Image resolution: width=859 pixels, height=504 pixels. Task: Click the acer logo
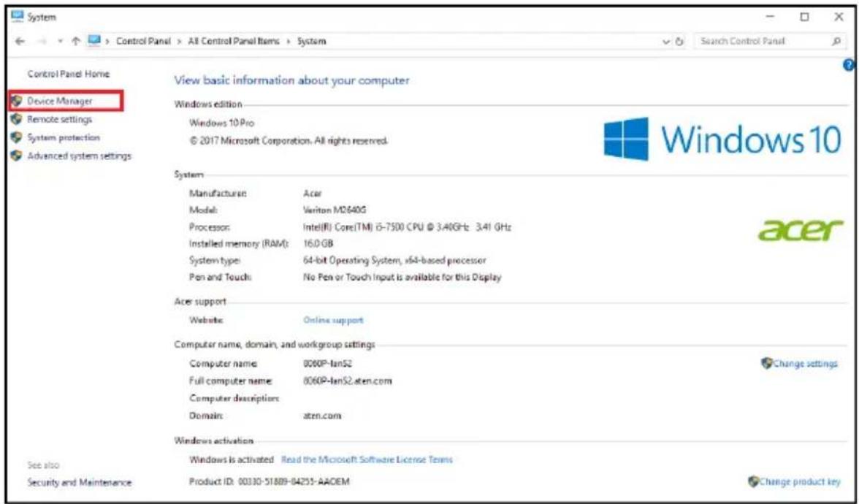pyautogui.click(x=801, y=231)
